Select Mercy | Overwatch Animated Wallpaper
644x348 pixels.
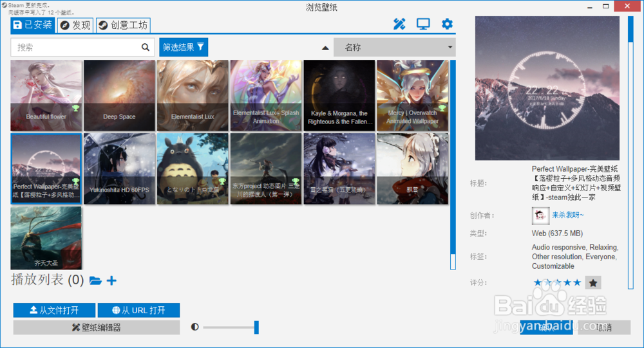[412, 95]
